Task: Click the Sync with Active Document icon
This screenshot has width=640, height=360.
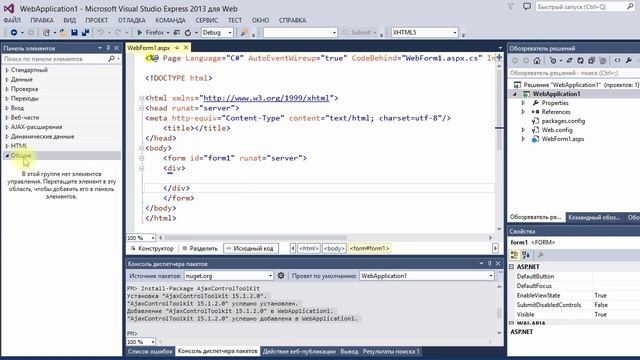Action: coord(569,60)
